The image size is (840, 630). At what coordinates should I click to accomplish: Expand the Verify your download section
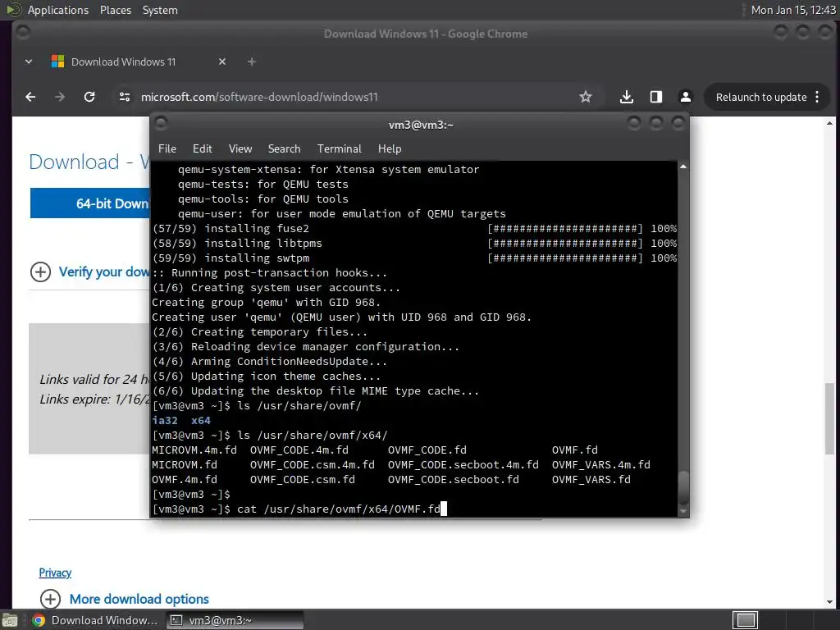pyautogui.click(x=89, y=272)
